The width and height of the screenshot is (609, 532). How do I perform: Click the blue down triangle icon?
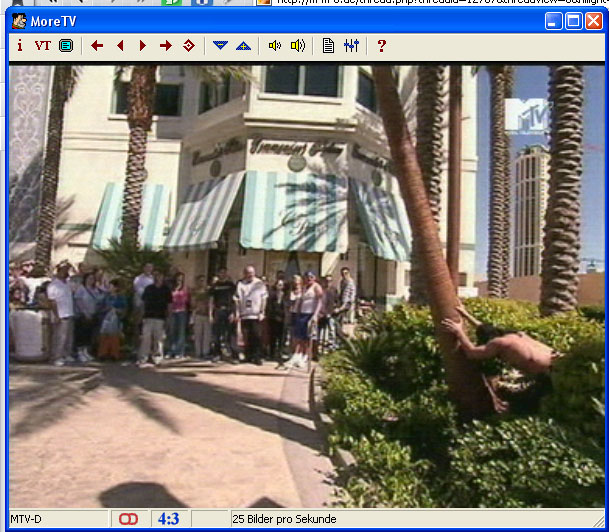click(220, 46)
